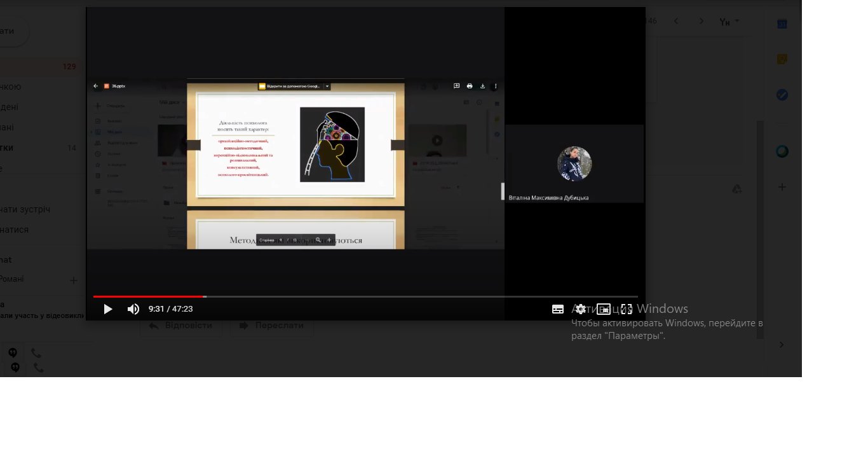Click the Compose button at top left
868x463 pixels.
14,32
